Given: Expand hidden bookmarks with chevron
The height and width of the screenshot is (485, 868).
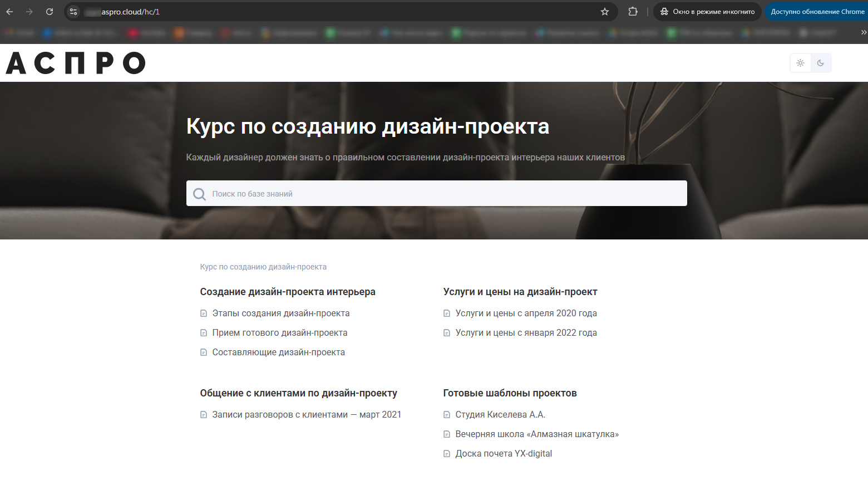Looking at the screenshot, I should [x=863, y=33].
